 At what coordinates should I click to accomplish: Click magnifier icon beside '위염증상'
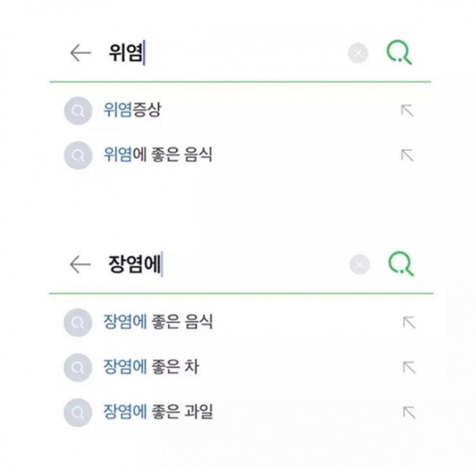(78, 111)
